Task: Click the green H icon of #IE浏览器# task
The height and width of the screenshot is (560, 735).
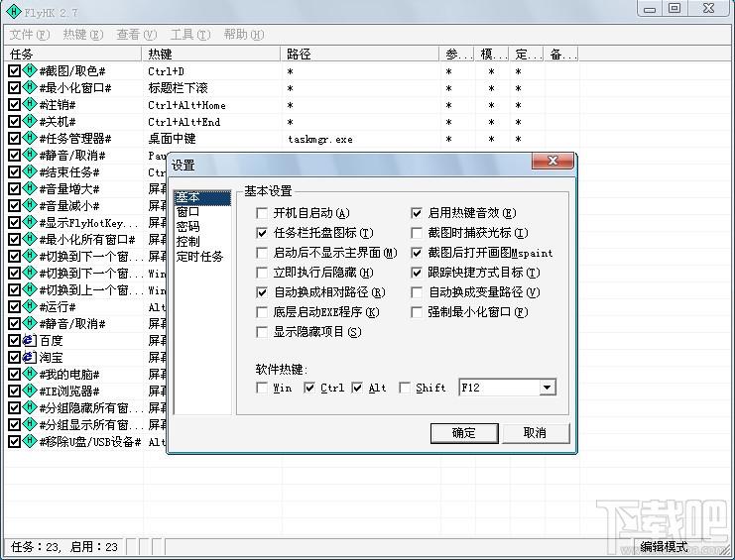Action: point(30,391)
